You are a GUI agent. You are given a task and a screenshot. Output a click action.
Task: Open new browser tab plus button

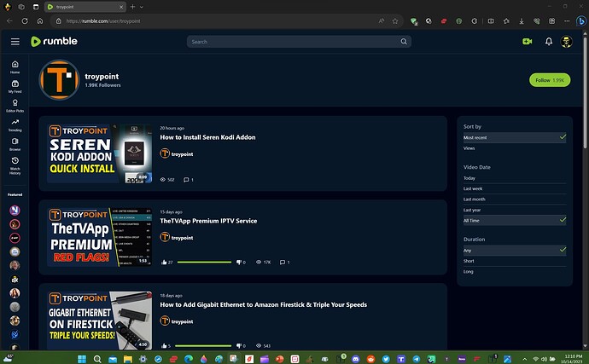132,7
